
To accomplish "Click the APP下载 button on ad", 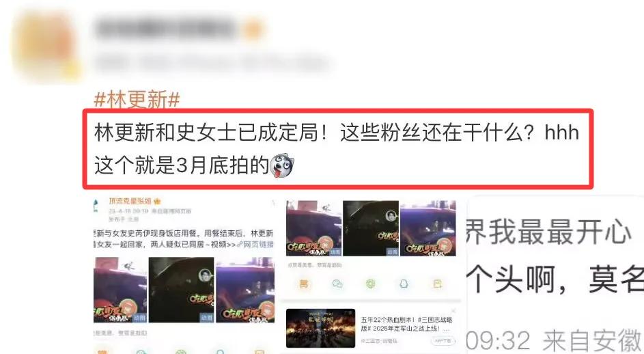I will tap(444, 341).
